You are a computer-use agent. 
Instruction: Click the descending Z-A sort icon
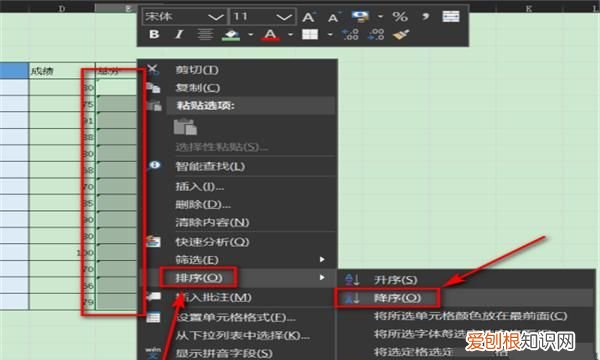pos(352,298)
